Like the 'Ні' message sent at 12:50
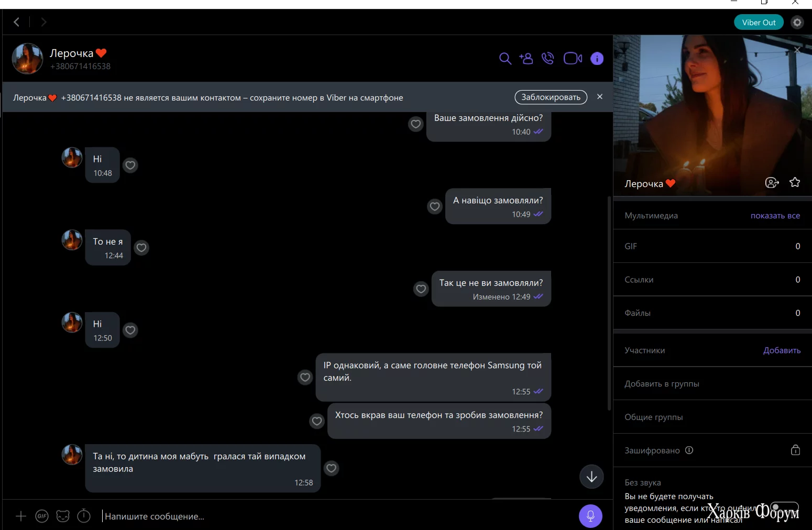Screen dimensions: 812x530 [130, 330]
